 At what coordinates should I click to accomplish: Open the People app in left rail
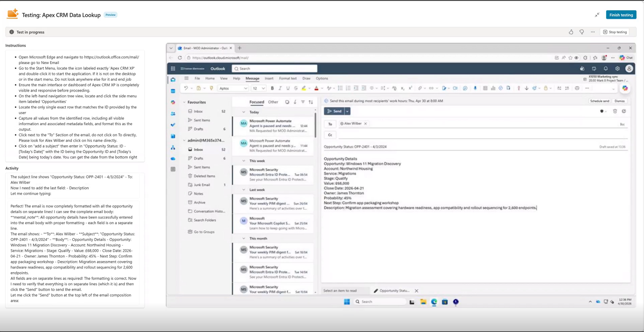point(173,113)
